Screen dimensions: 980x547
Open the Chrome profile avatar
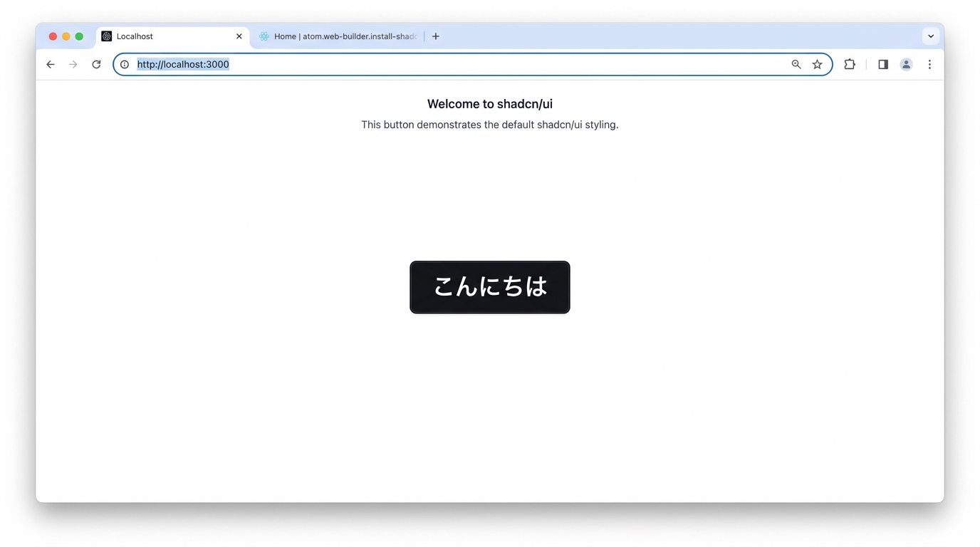pos(906,64)
